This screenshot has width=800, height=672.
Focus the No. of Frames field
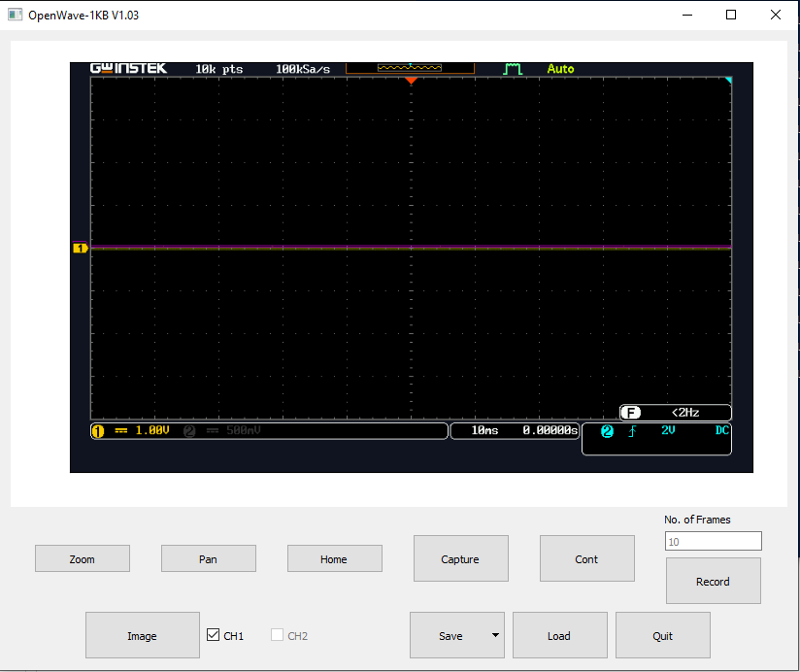coord(713,541)
